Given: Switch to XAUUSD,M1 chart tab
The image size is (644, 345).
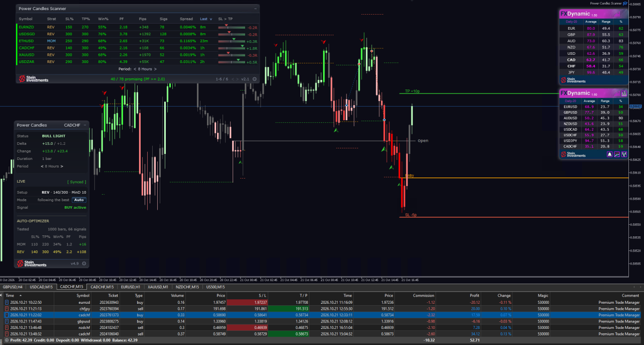Looking at the screenshot, I should click(x=158, y=287).
